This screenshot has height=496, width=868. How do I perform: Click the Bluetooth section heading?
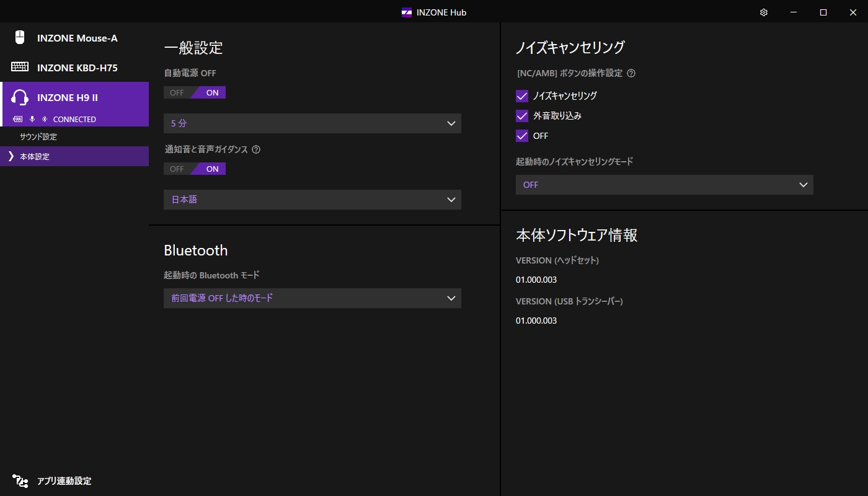(x=196, y=250)
